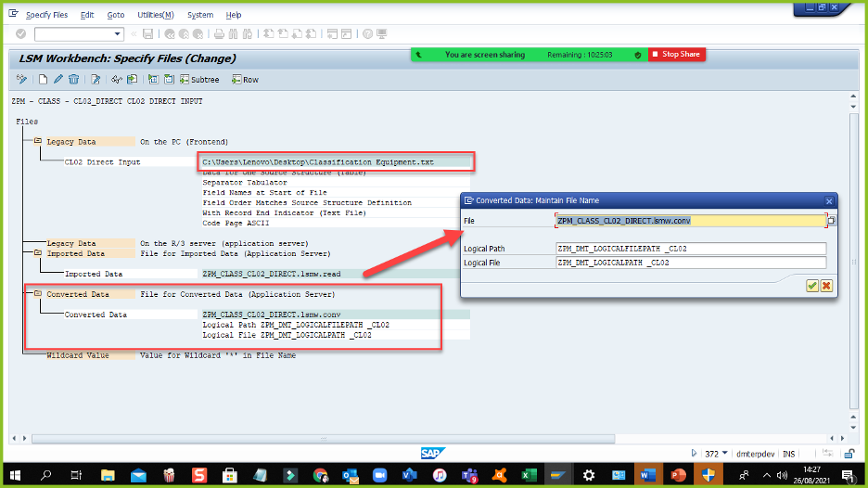
Task: Click the Create new entry icon
Action: click(x=43, y=80)
